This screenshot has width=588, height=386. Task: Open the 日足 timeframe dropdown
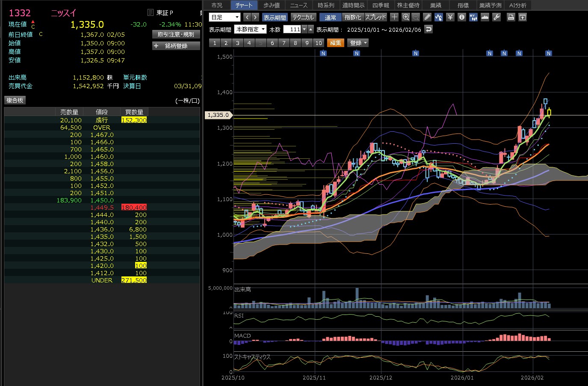[225, 17]
